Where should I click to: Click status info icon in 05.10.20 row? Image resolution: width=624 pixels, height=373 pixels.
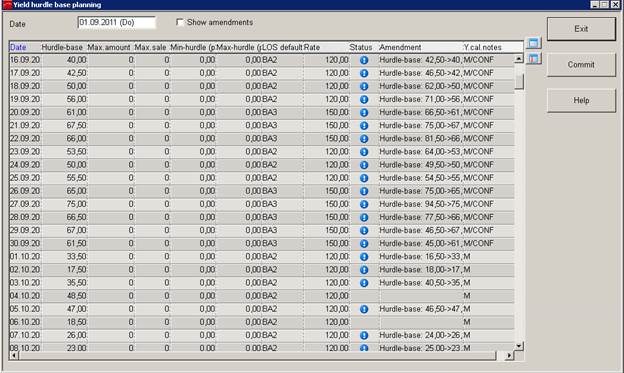tap(364, 309)
